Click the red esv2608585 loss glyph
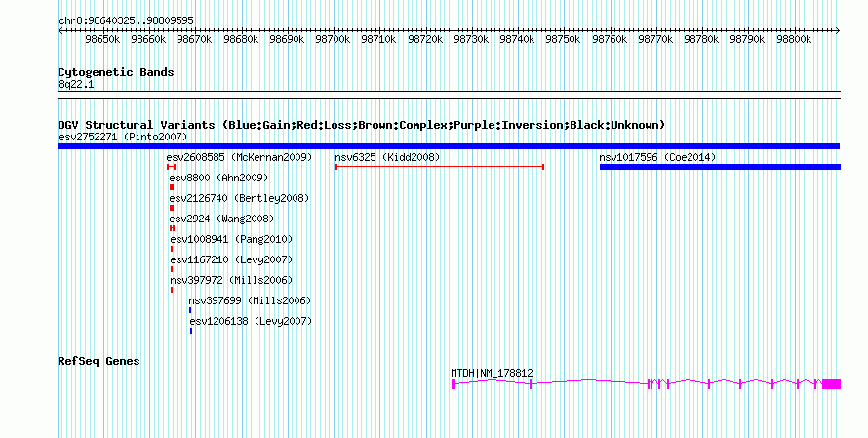Image resolution: width=868 pixels, height=438 pixels. tap(171, 167)
